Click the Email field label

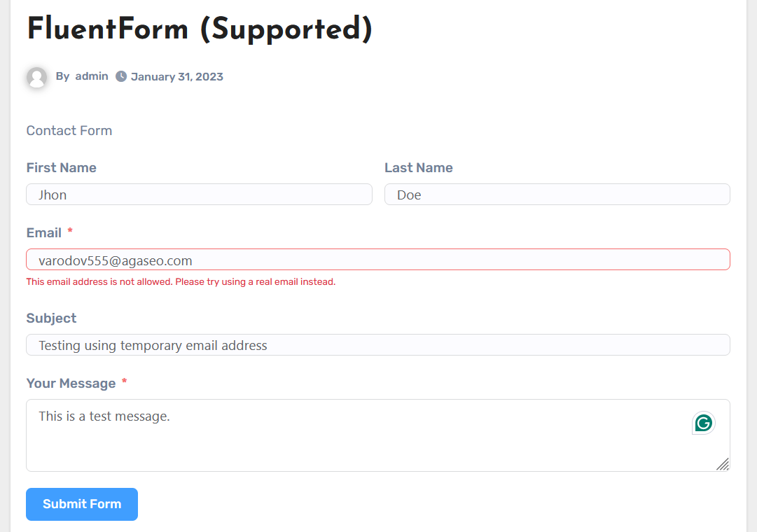44,233
